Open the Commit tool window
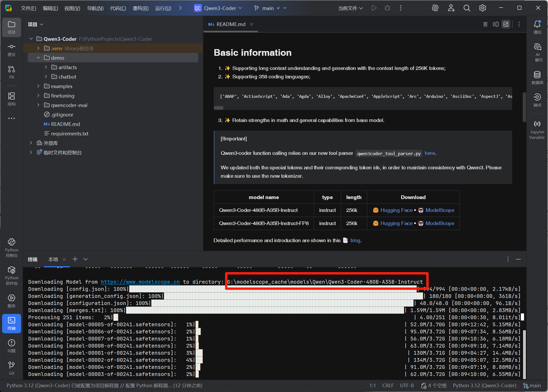Viewport: 548px width, 392px height. coord(12,50)
